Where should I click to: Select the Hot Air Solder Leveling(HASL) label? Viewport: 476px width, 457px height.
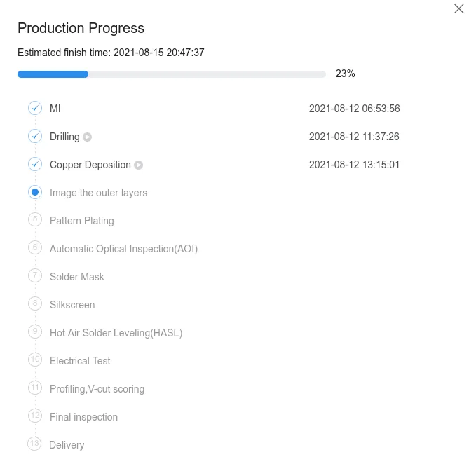point(116,333)
